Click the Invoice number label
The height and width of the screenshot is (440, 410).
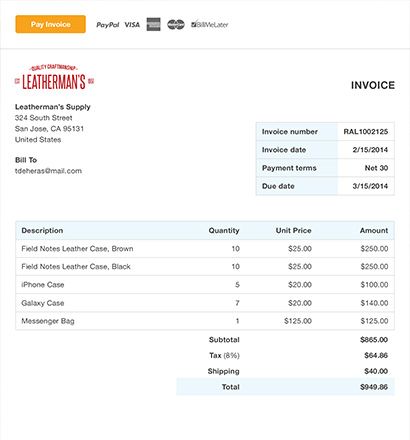click(290, 132)
